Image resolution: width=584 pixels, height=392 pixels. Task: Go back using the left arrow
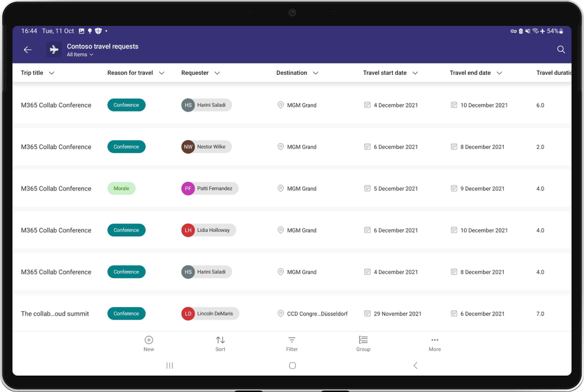click(27, 50)
